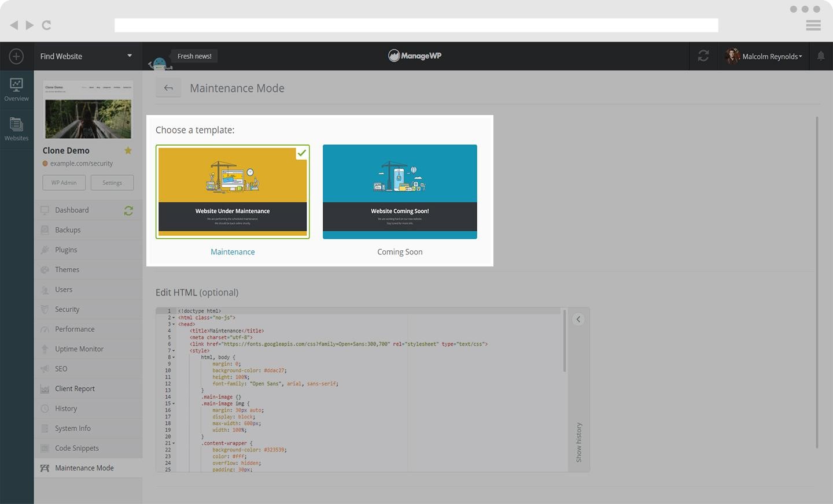Click the Maintenance Mode label in the sidebar

84,468
